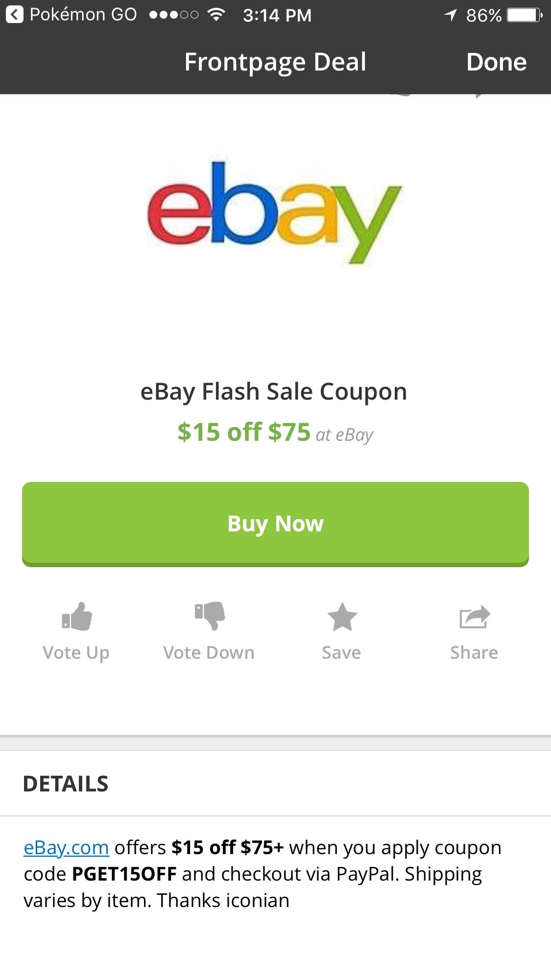Screen dimensions: 551x980
Task: Tap the location arrow status icon
Action: [451, 16]
